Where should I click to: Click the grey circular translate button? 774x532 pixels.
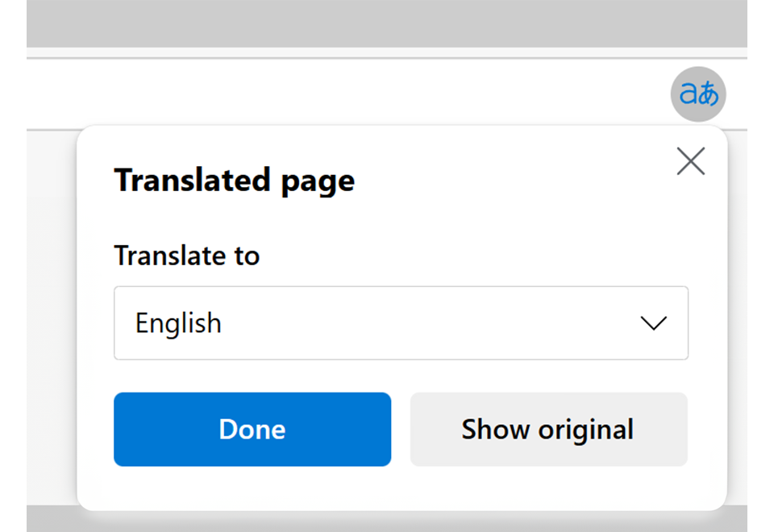[698, 94]
